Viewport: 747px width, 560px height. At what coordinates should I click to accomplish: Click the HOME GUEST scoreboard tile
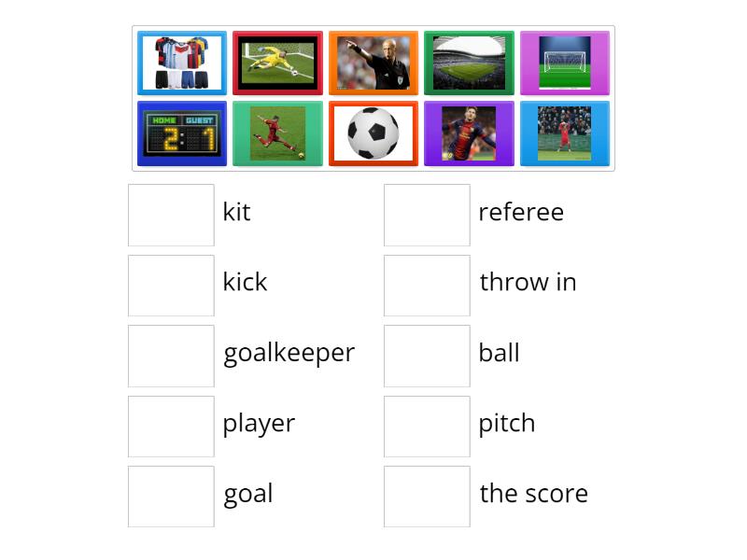181,133
